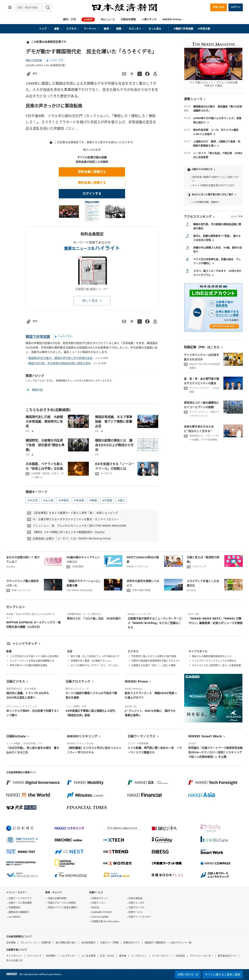Screen dimensions: 249x980
Task: Open the Financial Times logo link
Action: 86,807
